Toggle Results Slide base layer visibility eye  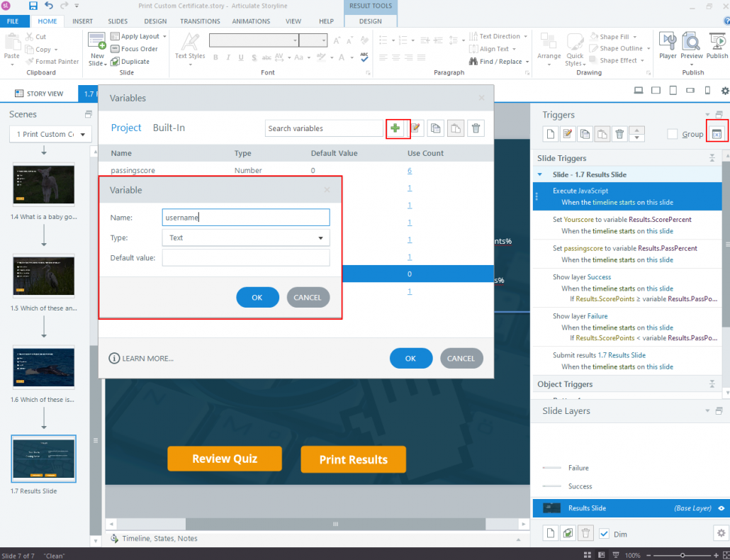pyautogui.click(x=721, y=508)
